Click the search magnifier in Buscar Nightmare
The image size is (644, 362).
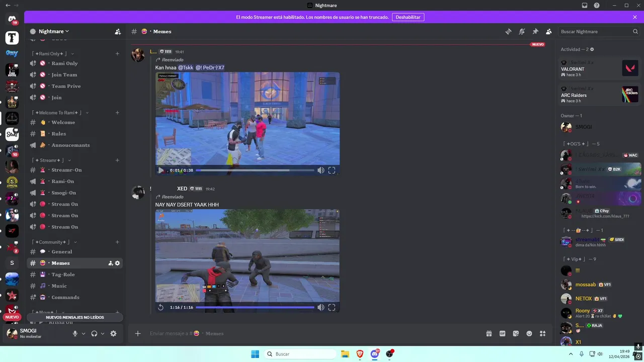pos(635,31)
